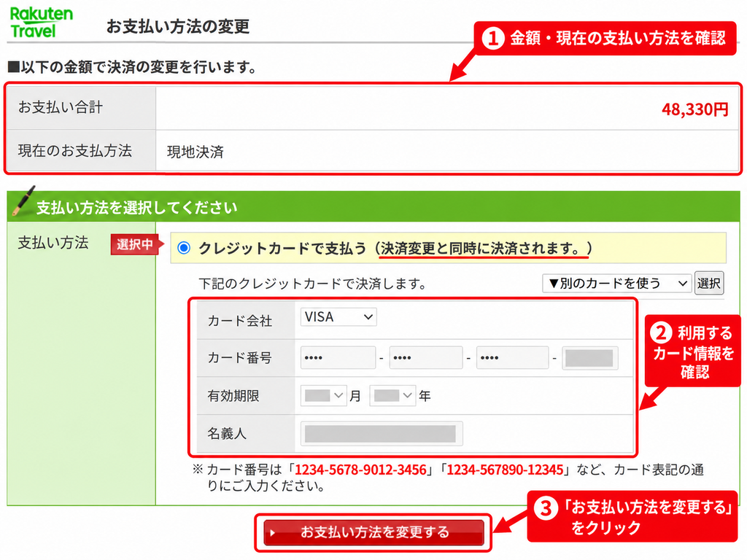Click the お支払い方法の変更 page title
The height and width of the screenshot is (560, 747).
[178, 26]
